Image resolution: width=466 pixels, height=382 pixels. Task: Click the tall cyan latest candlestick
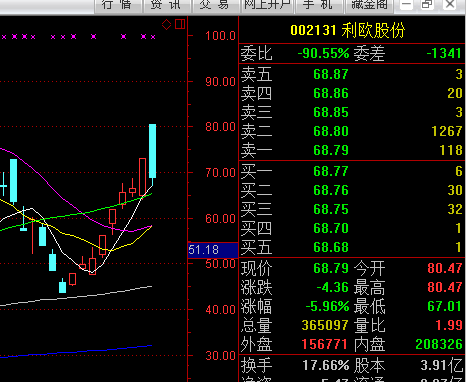[152, 151]
